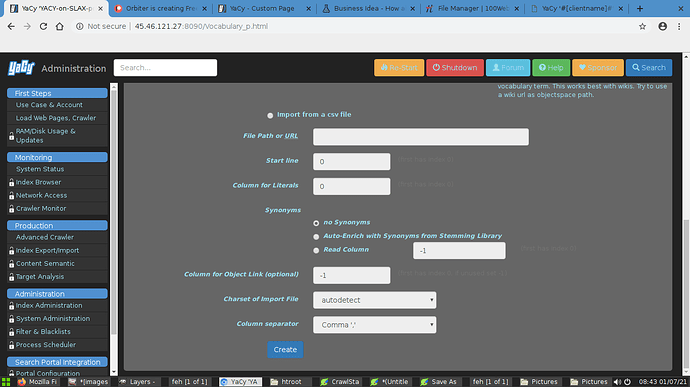Open the Administration menu section
This screenshot has width=690, height=387.
tap(57, 294)
